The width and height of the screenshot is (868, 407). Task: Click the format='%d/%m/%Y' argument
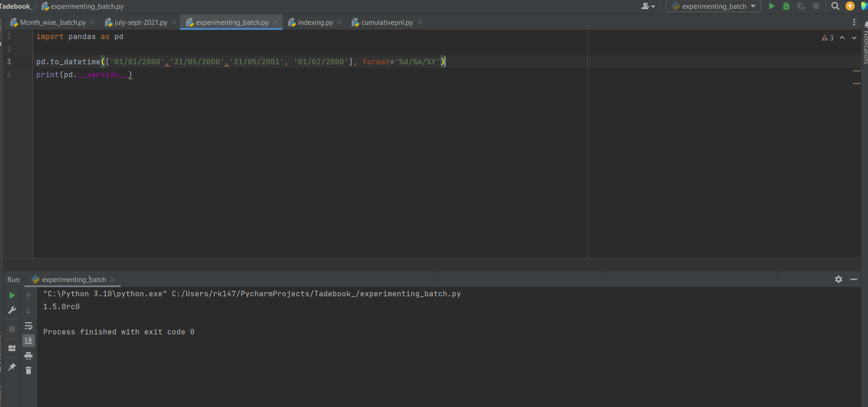(401, 62)
